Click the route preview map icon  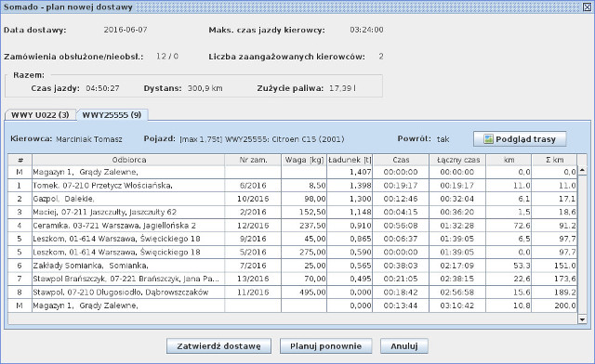pyautogui.click(x=488, y=139)
